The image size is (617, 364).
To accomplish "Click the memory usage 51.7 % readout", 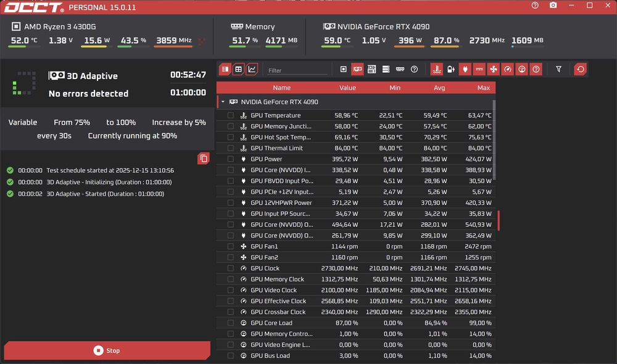I will pyautogui.click(x=245, y=41).
